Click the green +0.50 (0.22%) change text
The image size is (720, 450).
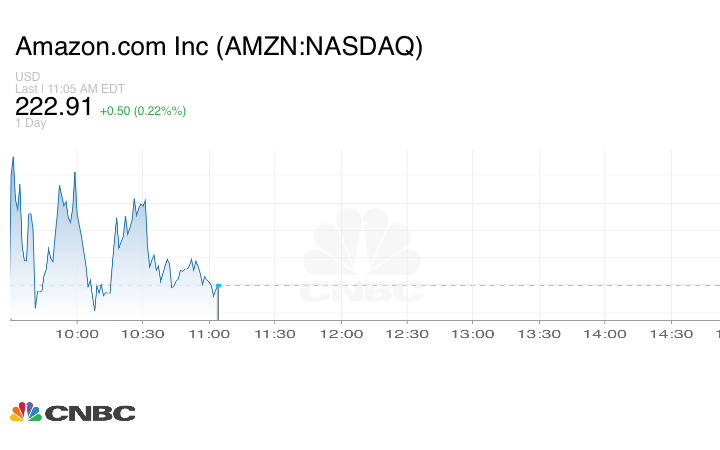[x=142, y=110]
